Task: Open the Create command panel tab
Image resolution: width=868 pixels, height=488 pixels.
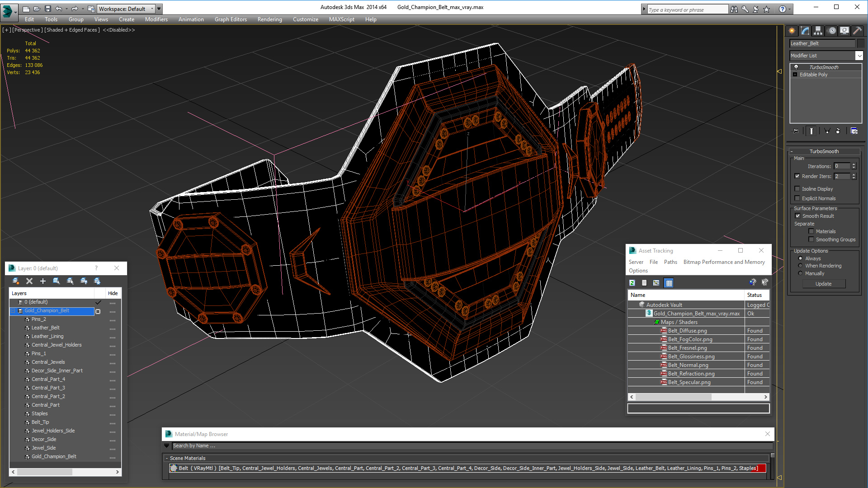Action: (792, 31)
